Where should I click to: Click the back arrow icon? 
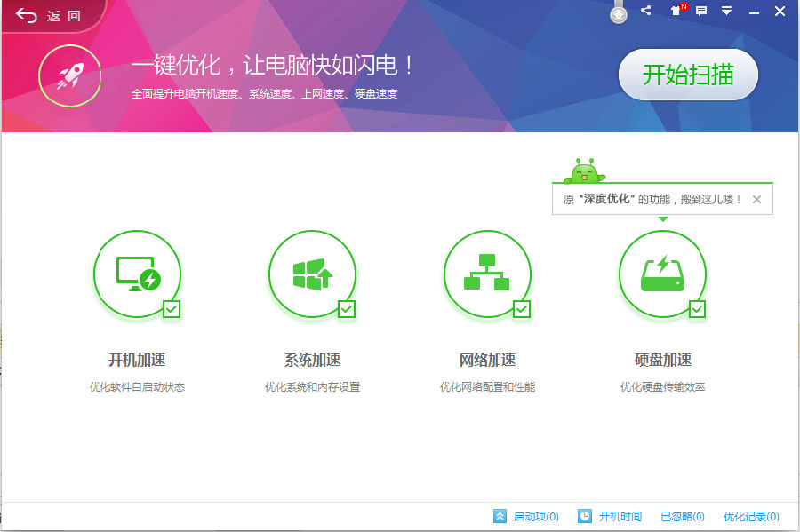(x=27, y=16)
